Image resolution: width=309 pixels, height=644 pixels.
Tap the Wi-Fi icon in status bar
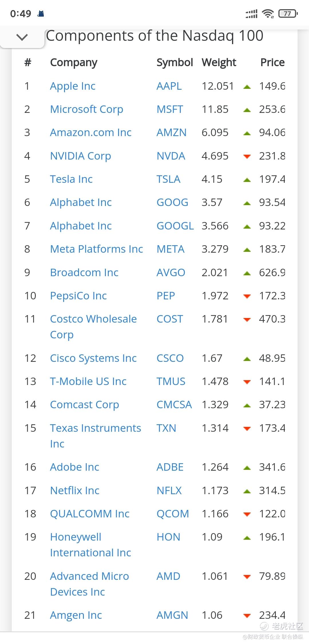(x=268, y=13)
